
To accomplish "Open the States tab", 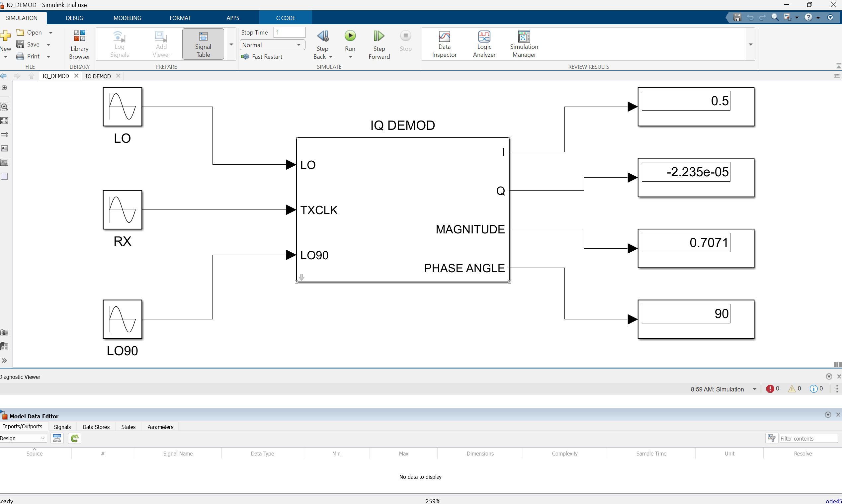I will (x=128, y=427).
